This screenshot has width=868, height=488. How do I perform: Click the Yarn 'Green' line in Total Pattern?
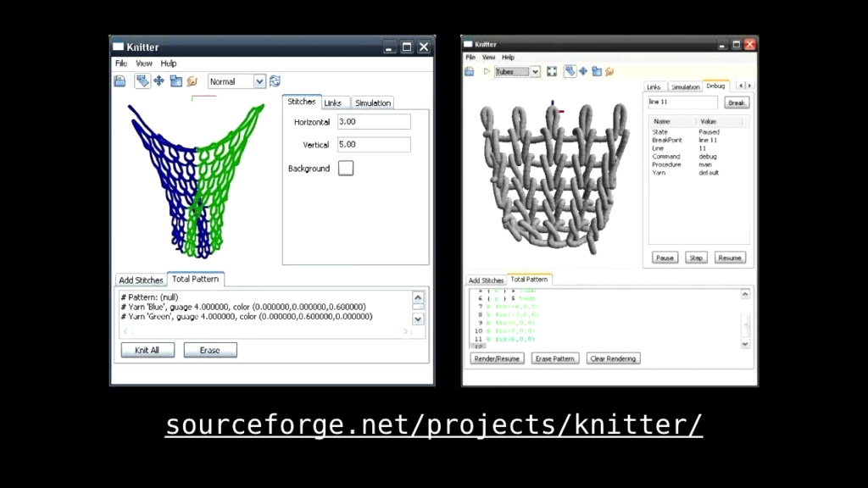(x=247, y=317)
